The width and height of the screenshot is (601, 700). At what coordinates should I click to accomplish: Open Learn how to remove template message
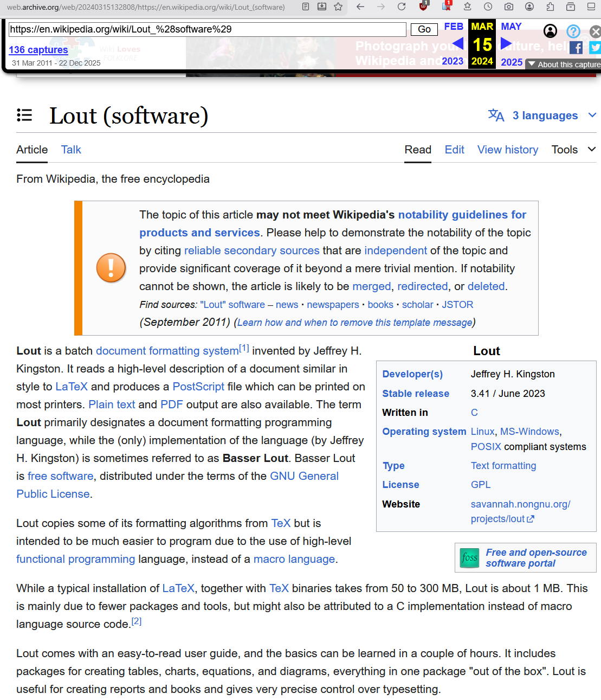point(355,323)
